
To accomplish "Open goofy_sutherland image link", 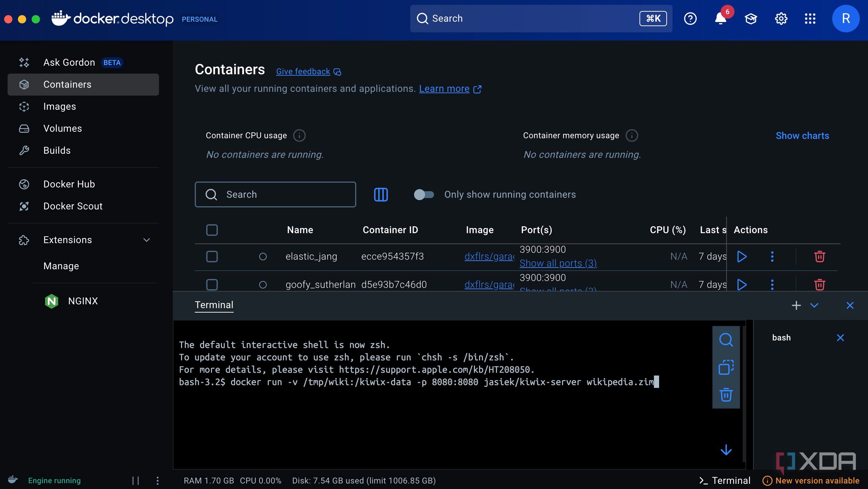I will pyautogui.click(x=489, y=285).
